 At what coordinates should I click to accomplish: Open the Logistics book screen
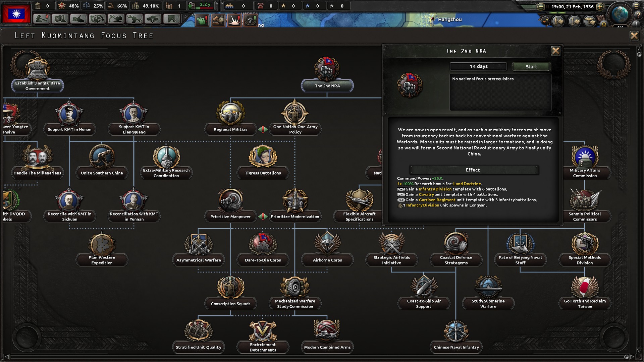click(171, 19)
